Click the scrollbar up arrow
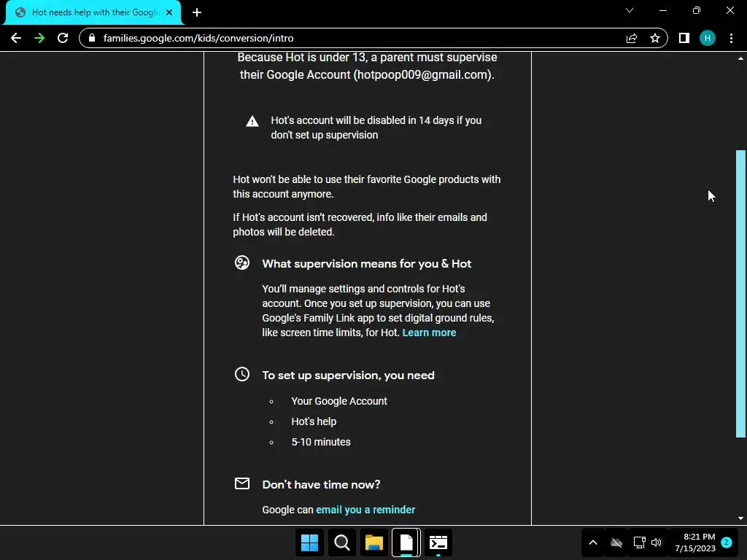The height and width of the screenshot is (560, 747). tap(740, 58)
